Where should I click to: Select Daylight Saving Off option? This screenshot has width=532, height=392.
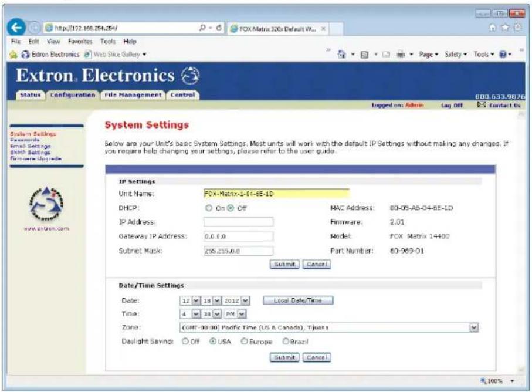click(185, 341)
